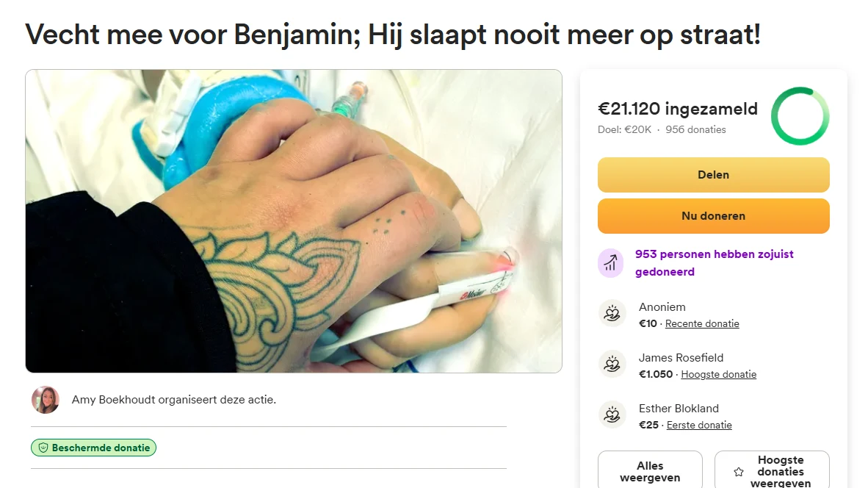The height and width of the screenshot is (488, 868).
Task: Click the Hoogste donaties weergeven button
Action: pyautogui.click(x=772, y=470)
